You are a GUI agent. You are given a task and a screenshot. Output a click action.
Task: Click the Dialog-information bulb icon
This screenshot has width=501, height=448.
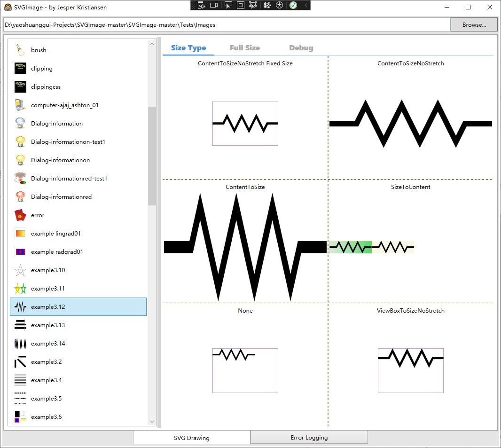(20, 123)
